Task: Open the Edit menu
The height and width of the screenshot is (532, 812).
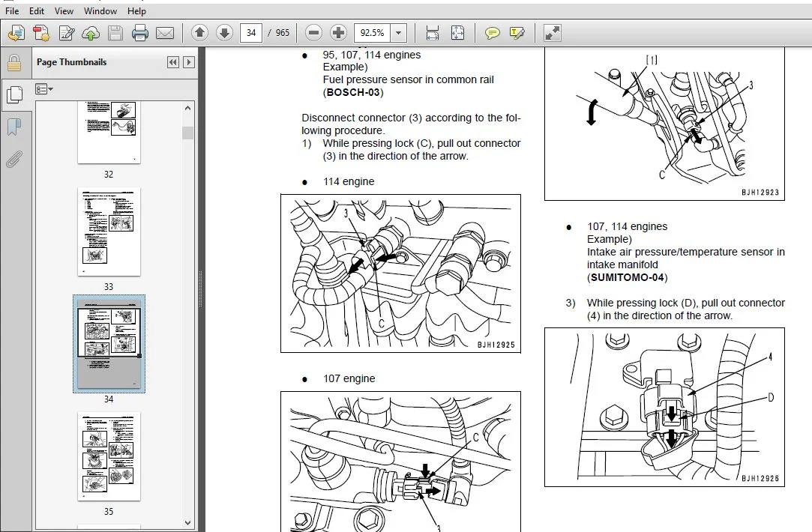Action: tap(36, 11)
